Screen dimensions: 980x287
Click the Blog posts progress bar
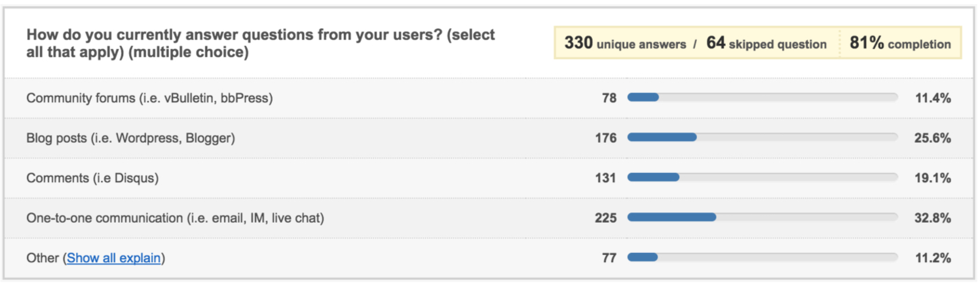click(763, 138)
